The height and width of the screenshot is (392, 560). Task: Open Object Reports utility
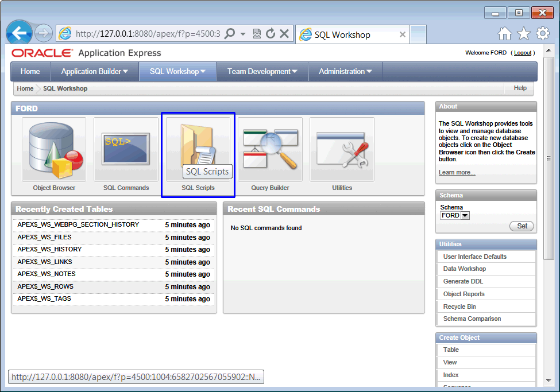tap(486, 294)
